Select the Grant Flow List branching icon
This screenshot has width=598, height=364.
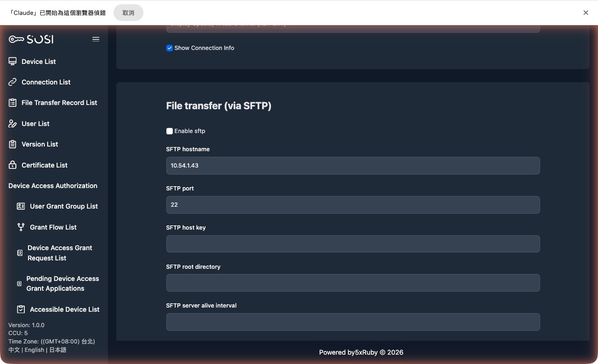click(x=21, y=227)
